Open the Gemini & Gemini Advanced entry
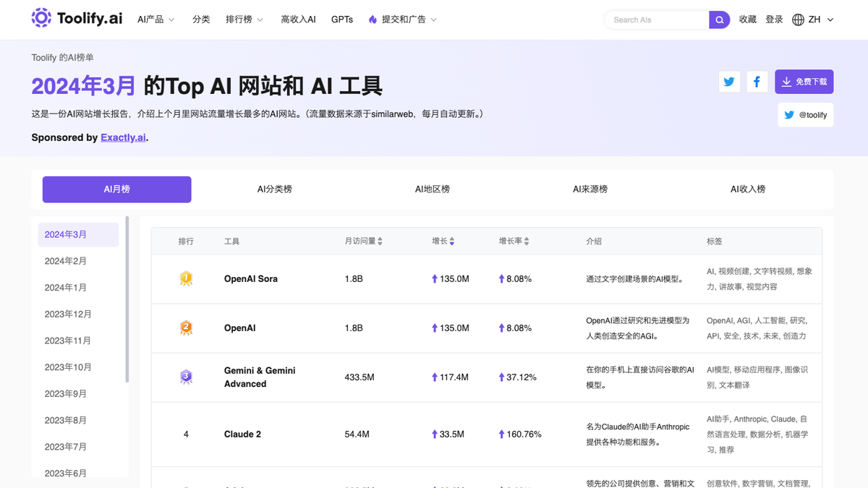868x488 pixels. 260,377
